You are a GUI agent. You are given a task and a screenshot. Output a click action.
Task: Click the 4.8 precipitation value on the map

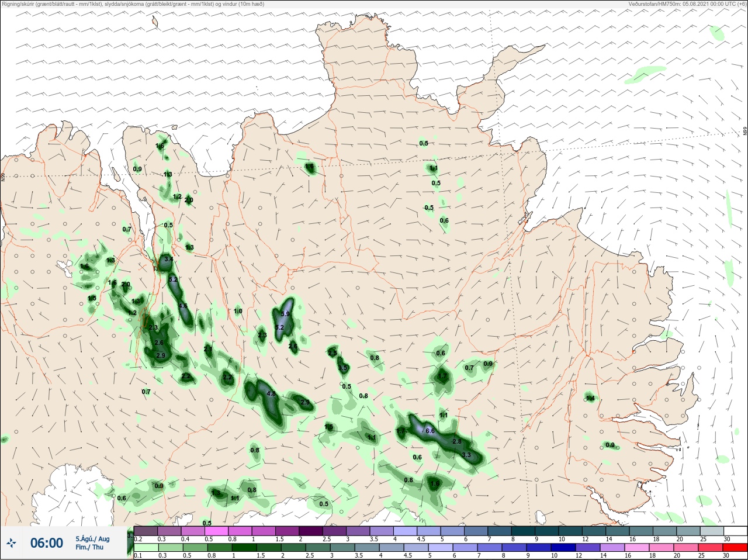(x=271, y=394)
